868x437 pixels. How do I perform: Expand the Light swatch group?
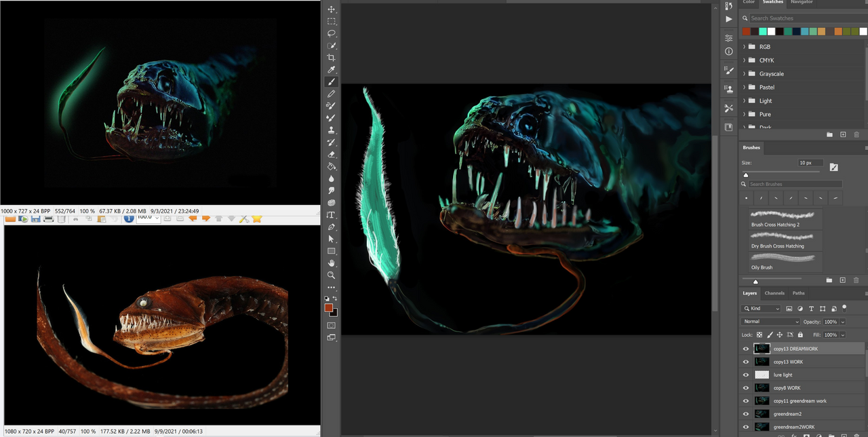click(x=745, y=101)
